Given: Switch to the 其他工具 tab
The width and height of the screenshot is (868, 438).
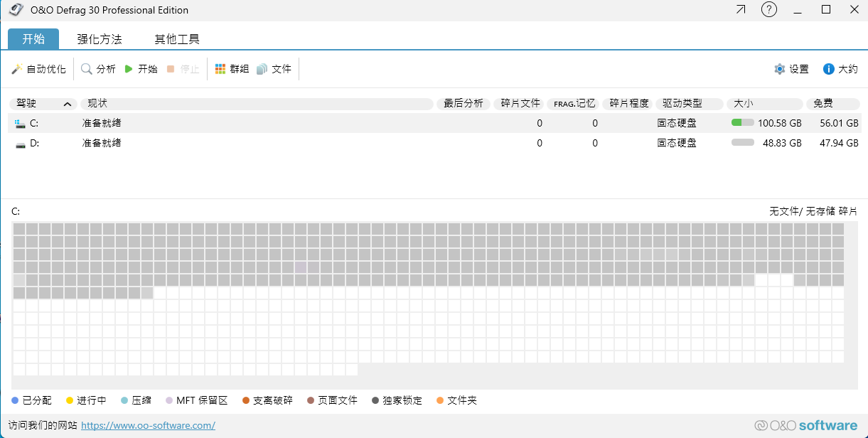Looking at the screenshot, I should click(177, 39).
